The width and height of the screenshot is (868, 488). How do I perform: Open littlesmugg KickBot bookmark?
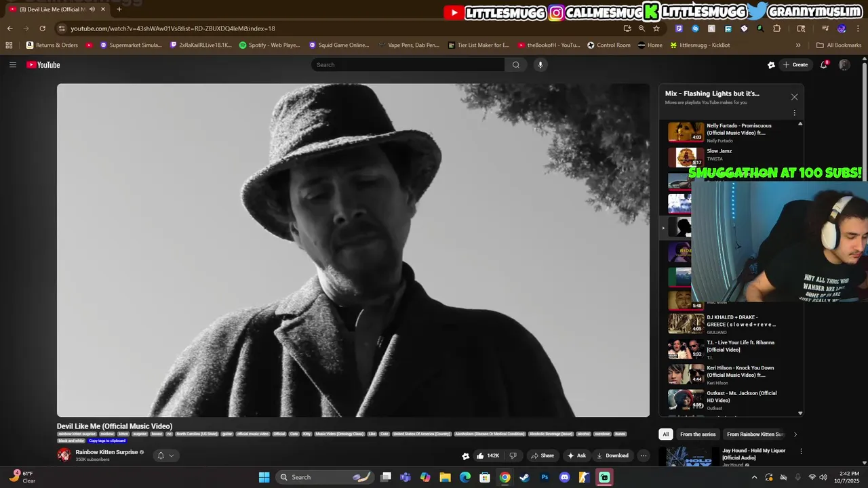(700, 45)
